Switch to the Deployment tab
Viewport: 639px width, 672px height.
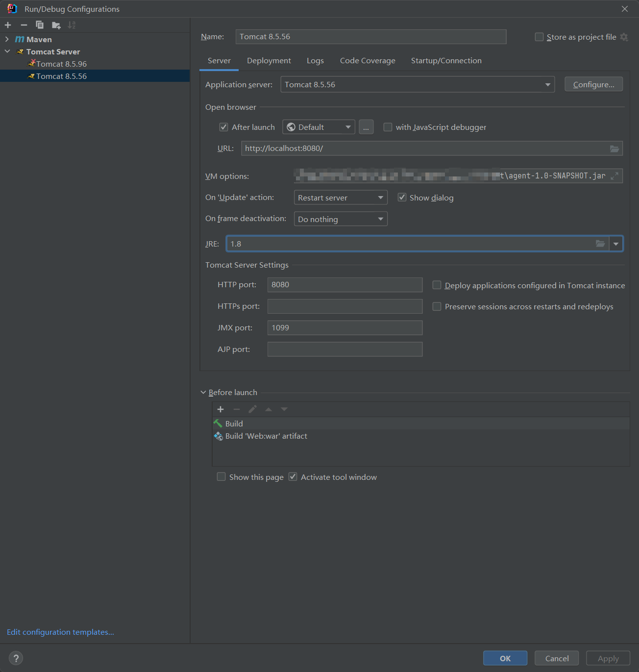click(269, 61)
